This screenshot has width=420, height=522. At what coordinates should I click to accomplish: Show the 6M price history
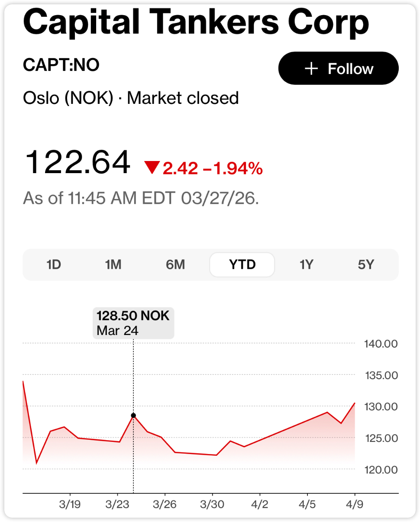pyautogui.click(x=175, y=264)
